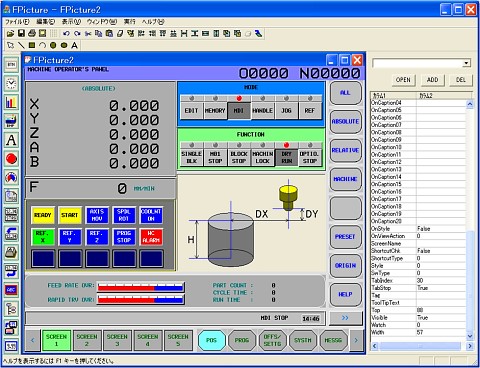Click the ADD button
This screenshot has height=368, width=480.
432,80
